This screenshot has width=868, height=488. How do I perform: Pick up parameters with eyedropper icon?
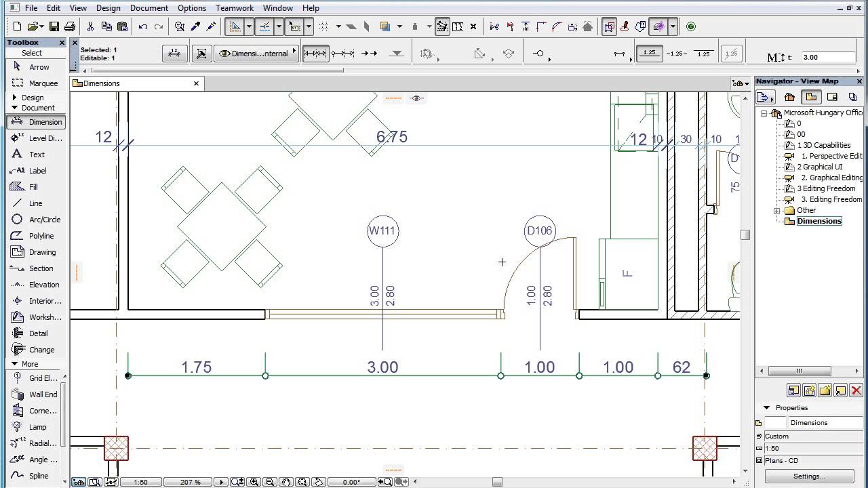point(195,26)
